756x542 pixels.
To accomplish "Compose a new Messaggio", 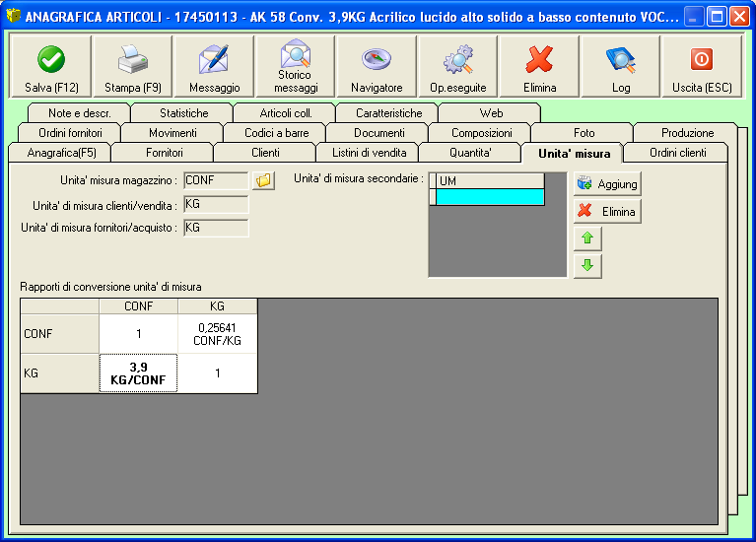I will click(x=214, y=67).
